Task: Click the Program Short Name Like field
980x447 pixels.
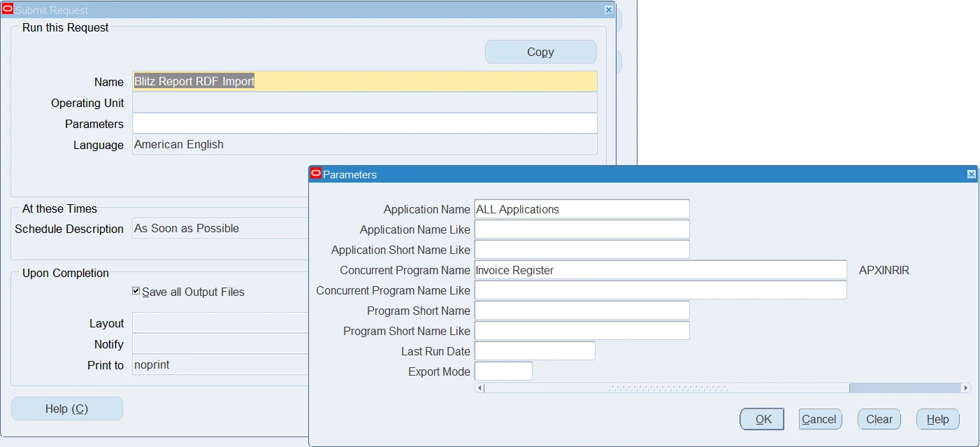Action: pos(582,331)
